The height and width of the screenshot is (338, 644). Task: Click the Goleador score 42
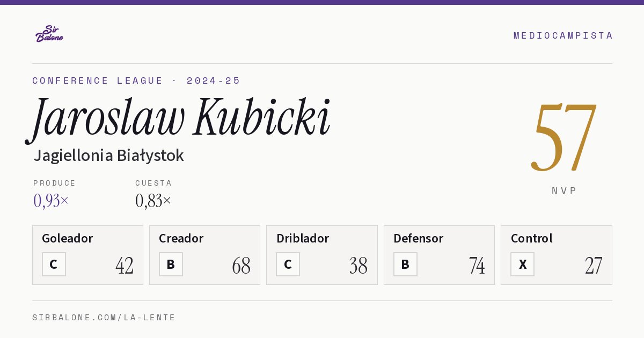(125, 266)
